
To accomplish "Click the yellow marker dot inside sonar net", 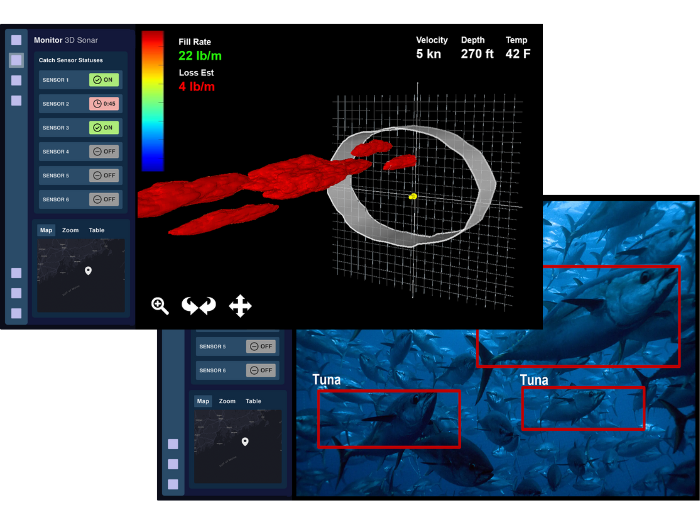I will pyautogui.click(x=412, y=197).
